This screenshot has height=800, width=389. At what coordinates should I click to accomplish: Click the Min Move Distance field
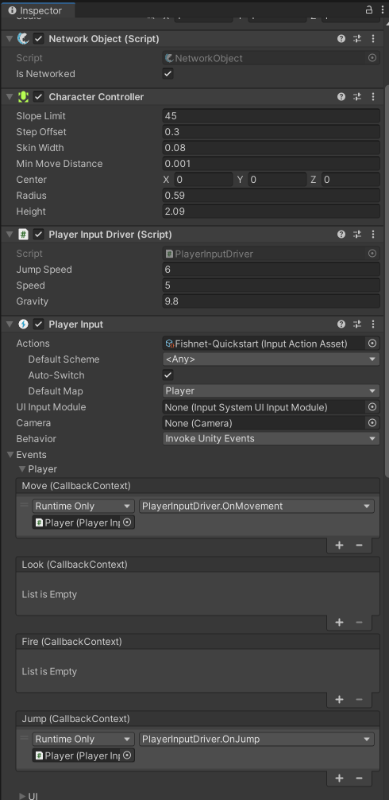[x=271, y=164]
